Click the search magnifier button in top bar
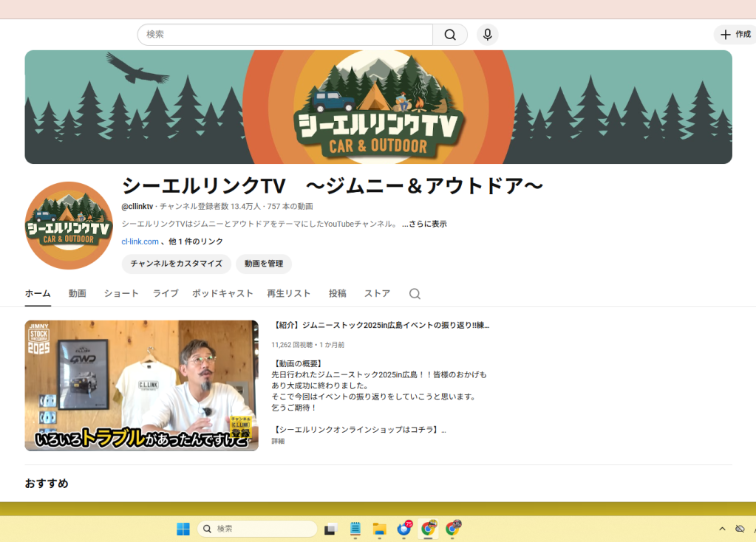 click(x=449, y=35)
